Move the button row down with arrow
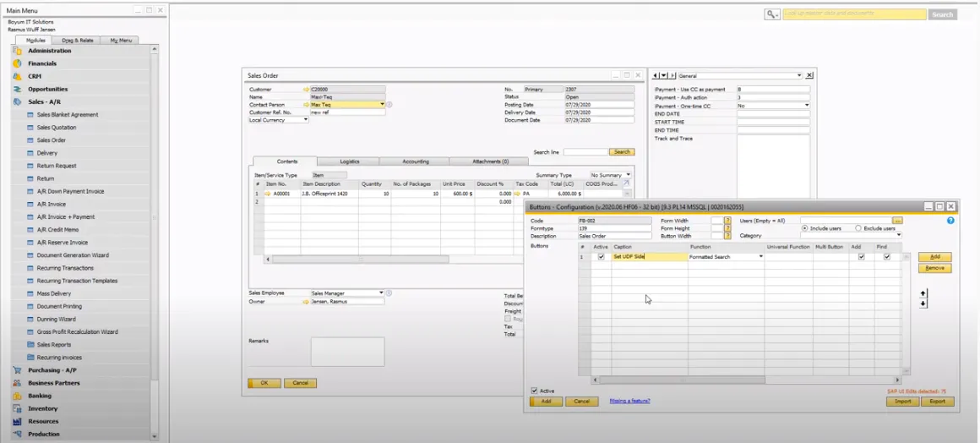Screen dimensions: 980x443 (x=923, y=304)
